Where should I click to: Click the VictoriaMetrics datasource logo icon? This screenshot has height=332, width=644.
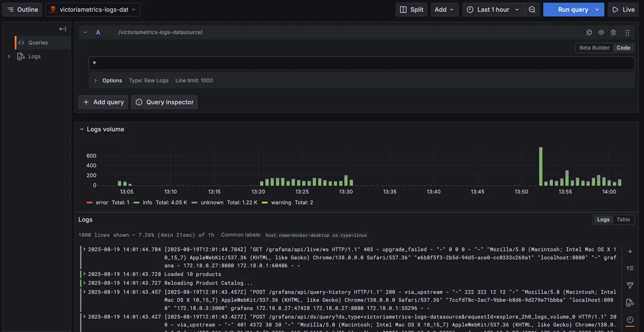click(x=53, y=9)
